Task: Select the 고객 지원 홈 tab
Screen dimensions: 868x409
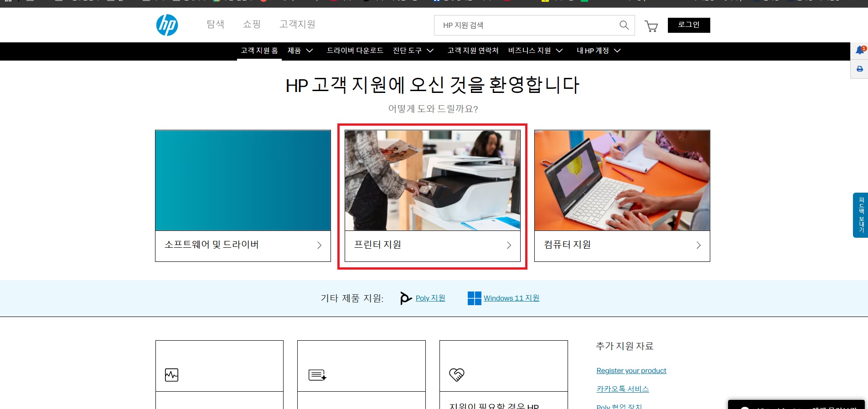Action: (259, 51)
